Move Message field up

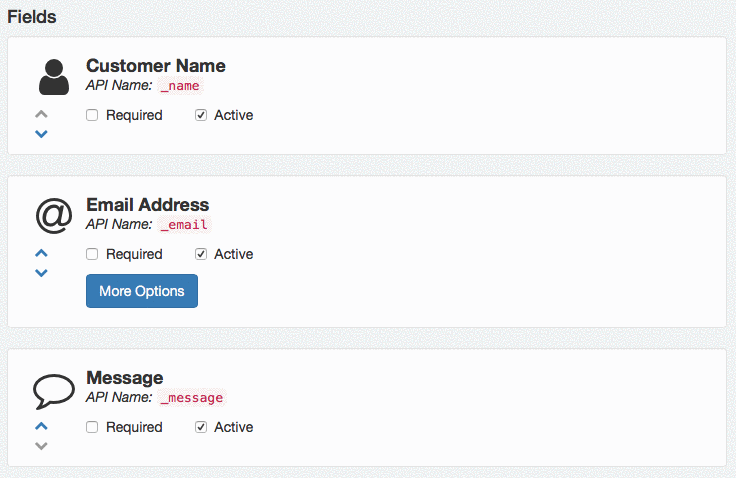(x=41, y=425)
